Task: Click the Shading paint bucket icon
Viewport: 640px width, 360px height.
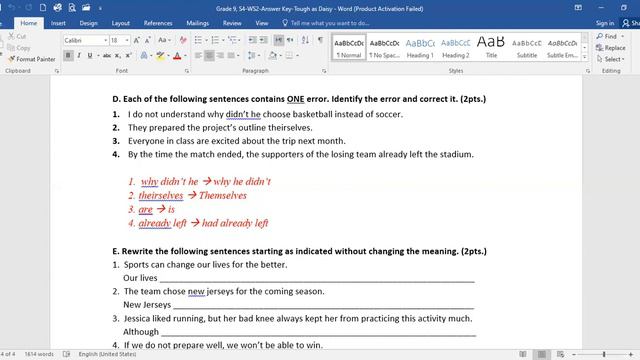Action: pos(273,55)
